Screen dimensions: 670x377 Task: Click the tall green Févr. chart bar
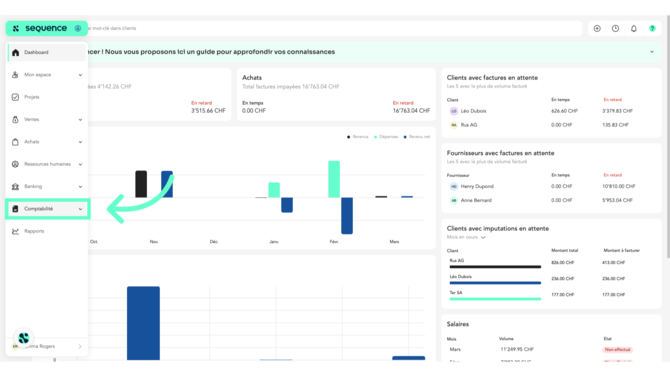point(334,179)
